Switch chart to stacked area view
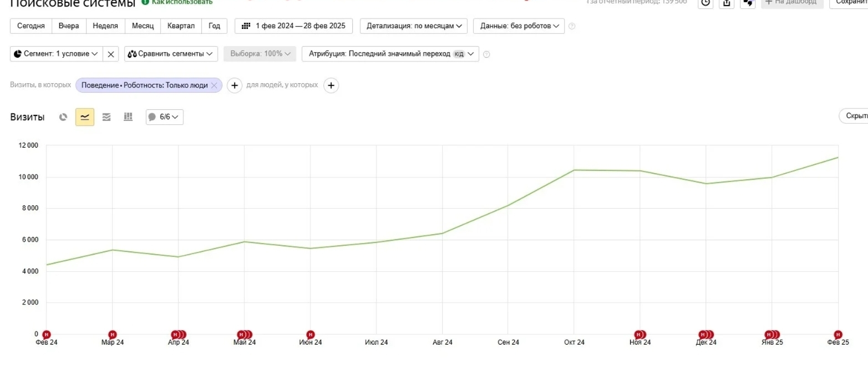This screenshot has width=868, height=374. pyautogui.click(x=106, y=117)
